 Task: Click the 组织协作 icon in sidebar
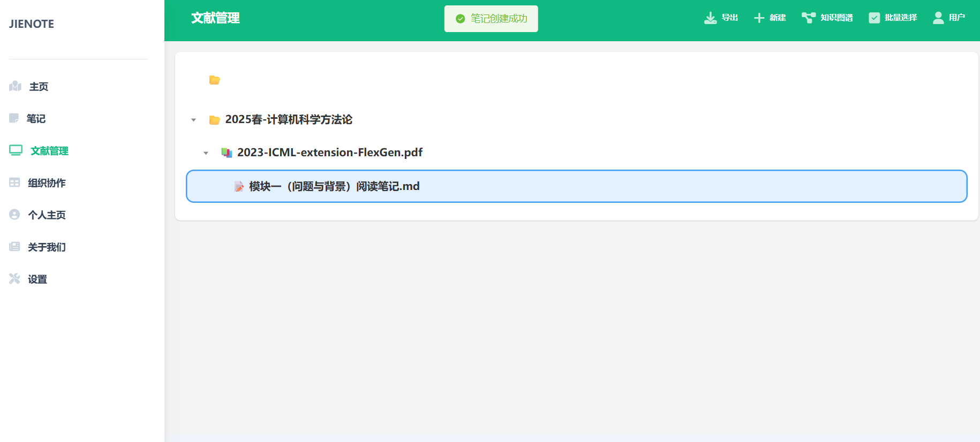point(14,182)
